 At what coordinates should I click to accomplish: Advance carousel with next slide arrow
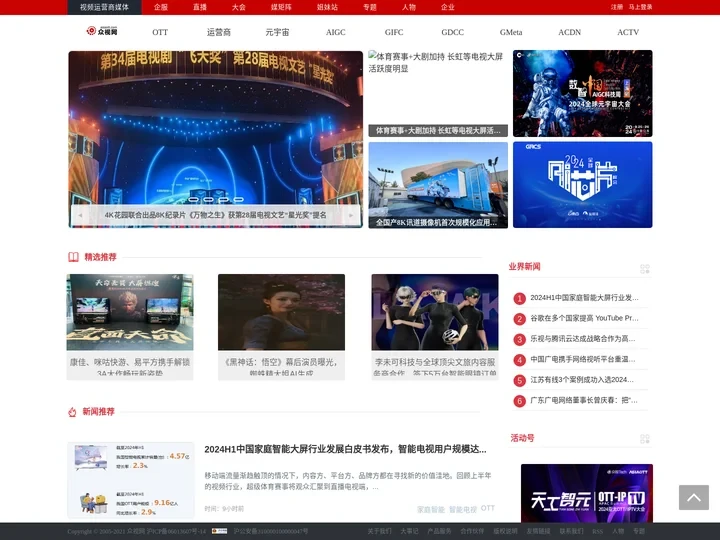351,215
